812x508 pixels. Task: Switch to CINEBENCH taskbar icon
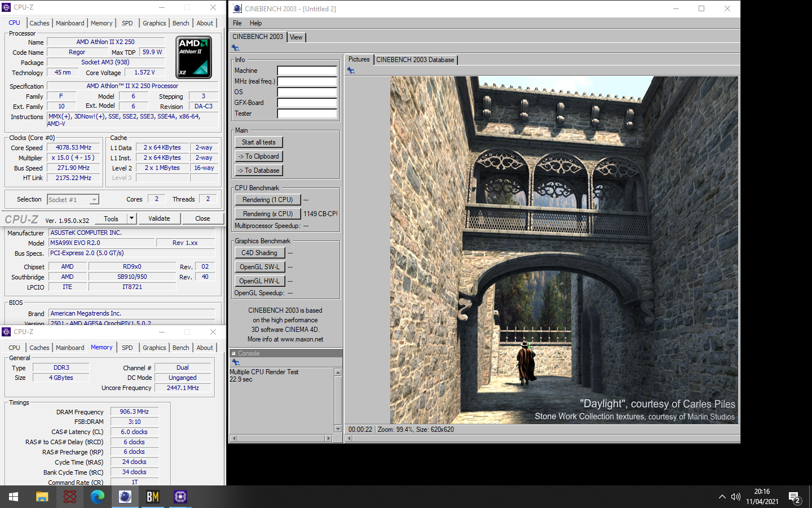[125, 497]
